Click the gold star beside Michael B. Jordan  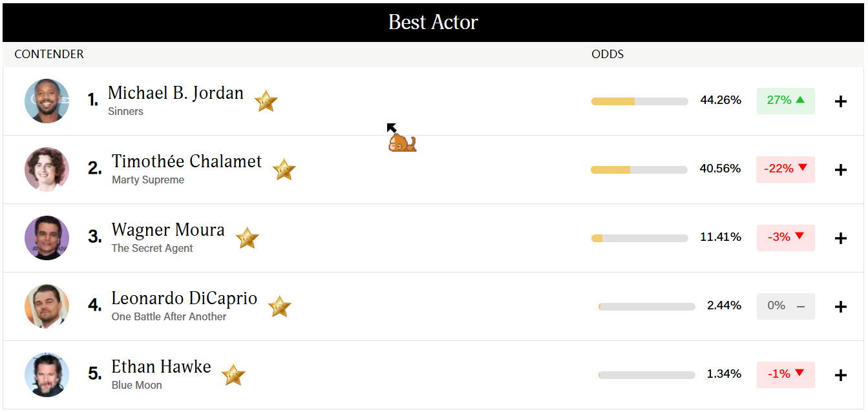coord(266,101)
